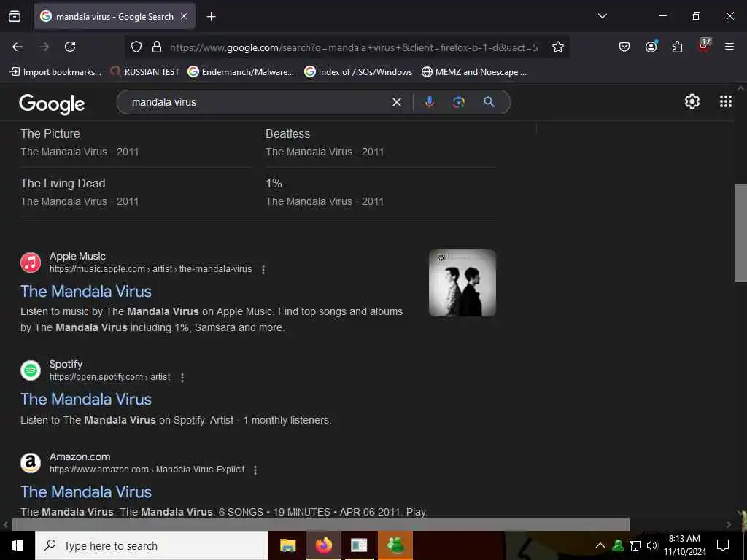
Task: Open Amazon The Mandala Virus link
Action: [86, 491]
